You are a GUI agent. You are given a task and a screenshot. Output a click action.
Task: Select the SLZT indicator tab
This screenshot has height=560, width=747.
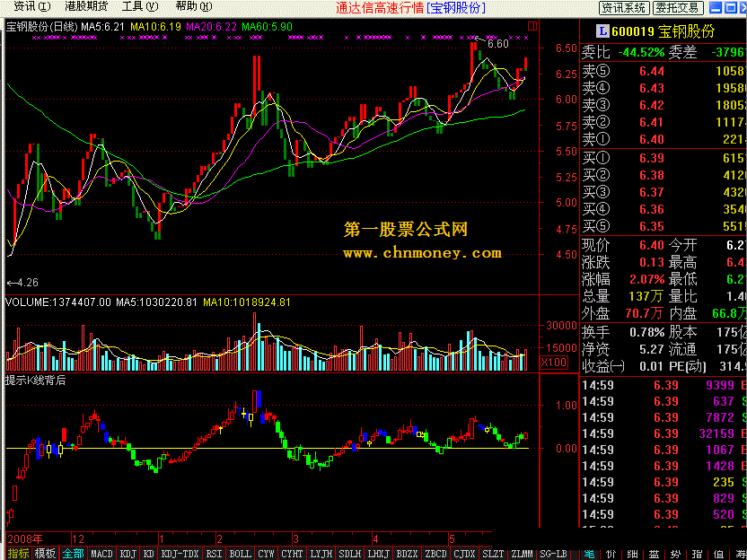click(493, 554)
